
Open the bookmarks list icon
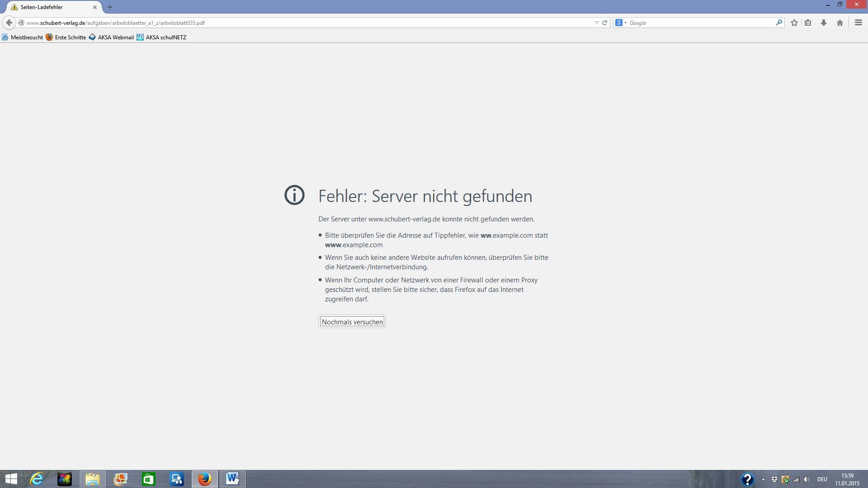pyautogui.click(x=808, y=23)
